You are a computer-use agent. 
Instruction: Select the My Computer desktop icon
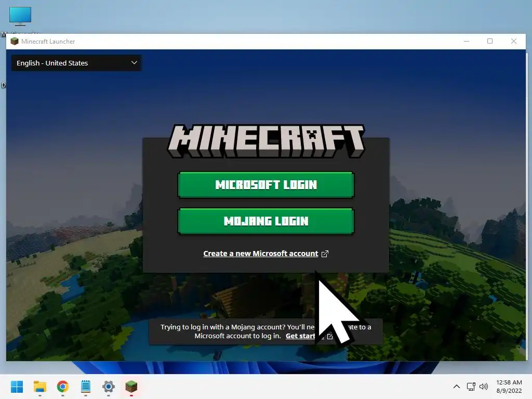point(20,16)
